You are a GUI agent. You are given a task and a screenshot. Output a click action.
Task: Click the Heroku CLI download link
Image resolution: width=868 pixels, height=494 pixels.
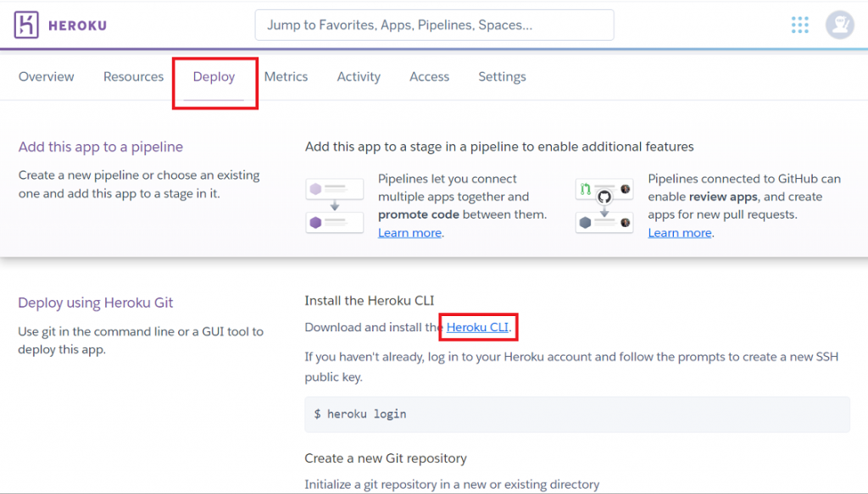[477, 327]
